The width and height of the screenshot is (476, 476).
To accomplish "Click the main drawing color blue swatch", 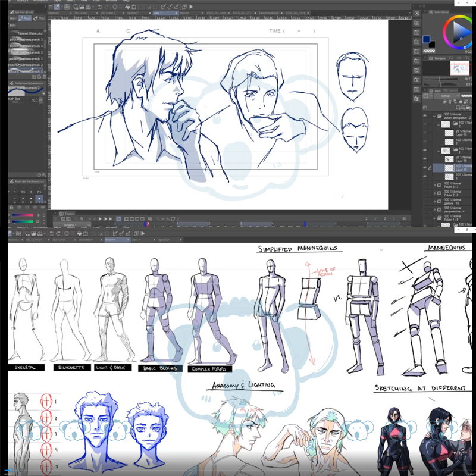I will click(426, 39).
